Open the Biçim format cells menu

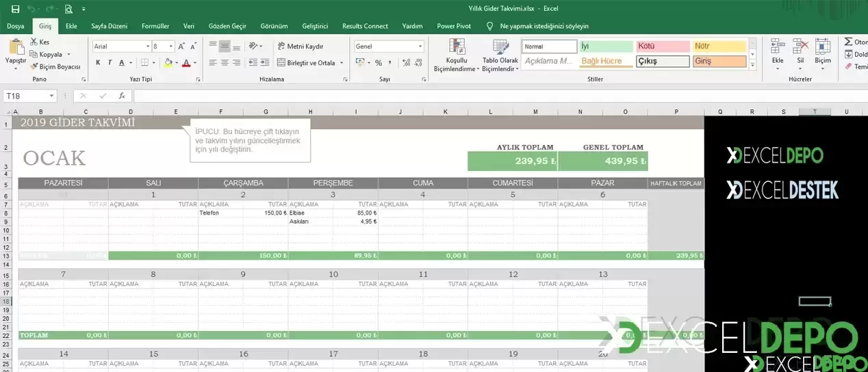coord(822,52)
